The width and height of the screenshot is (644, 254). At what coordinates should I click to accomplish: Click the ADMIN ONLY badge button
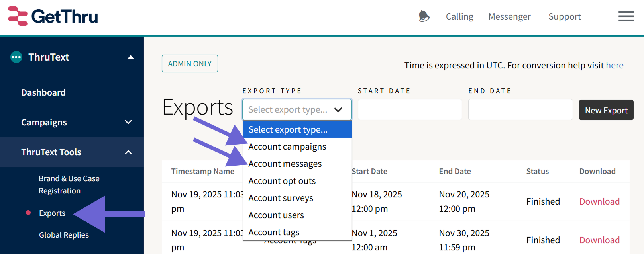point(190,64)
